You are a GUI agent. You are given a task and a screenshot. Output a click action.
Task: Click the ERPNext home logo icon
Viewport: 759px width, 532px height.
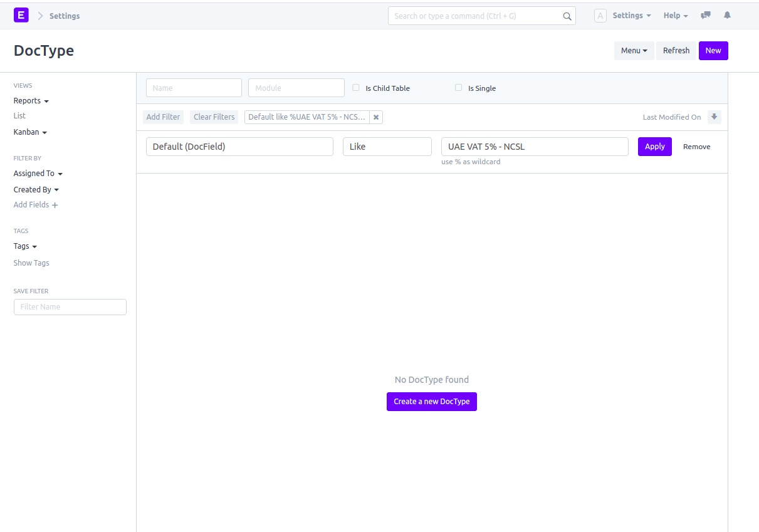coord(21,14)
